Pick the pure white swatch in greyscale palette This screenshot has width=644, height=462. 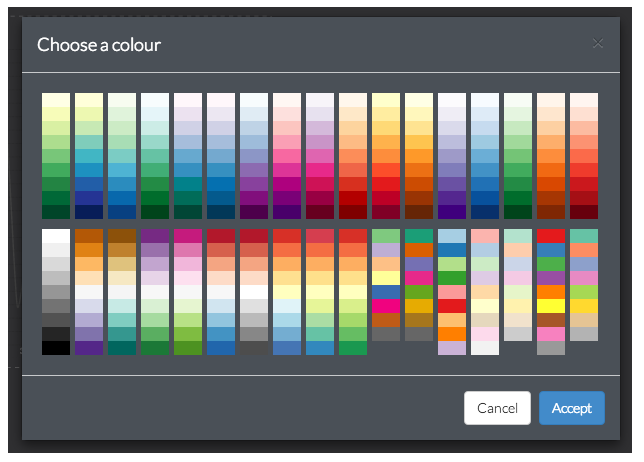pos(56,236)
